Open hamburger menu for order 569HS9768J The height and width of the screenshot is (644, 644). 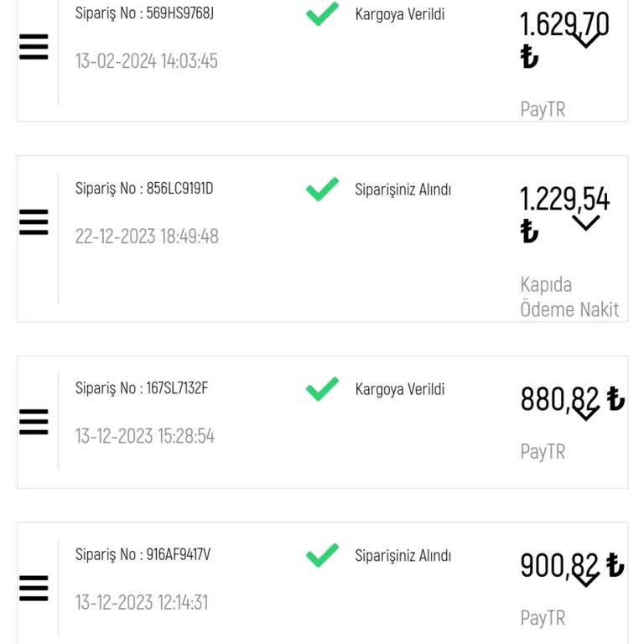34,47
